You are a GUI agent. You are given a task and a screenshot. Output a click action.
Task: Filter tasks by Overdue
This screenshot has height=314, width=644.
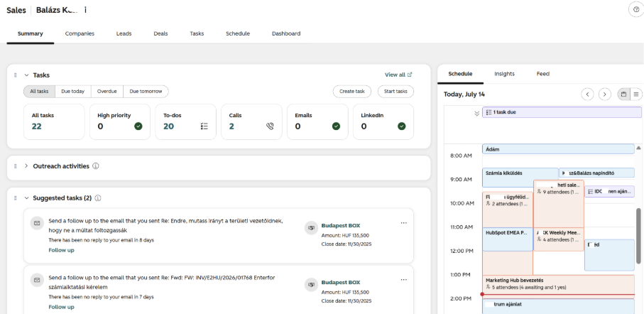tap(107, 91)
